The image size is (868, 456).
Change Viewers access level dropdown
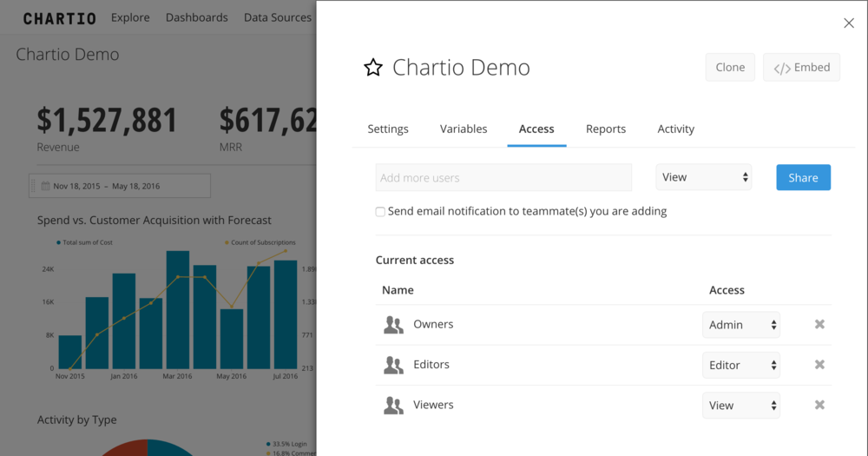(x=741, y=406)
